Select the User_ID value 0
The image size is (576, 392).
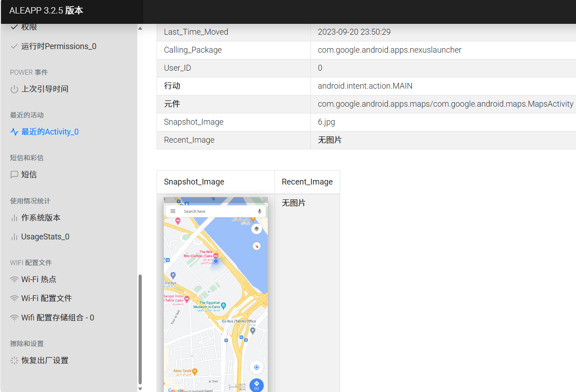coord(320,68)
